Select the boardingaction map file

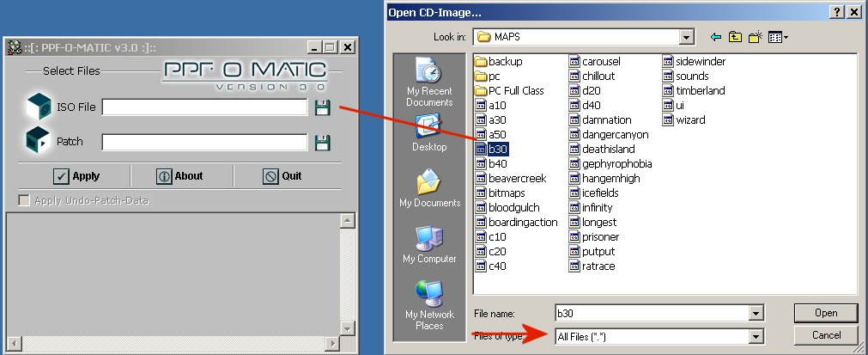click(516, 222)
